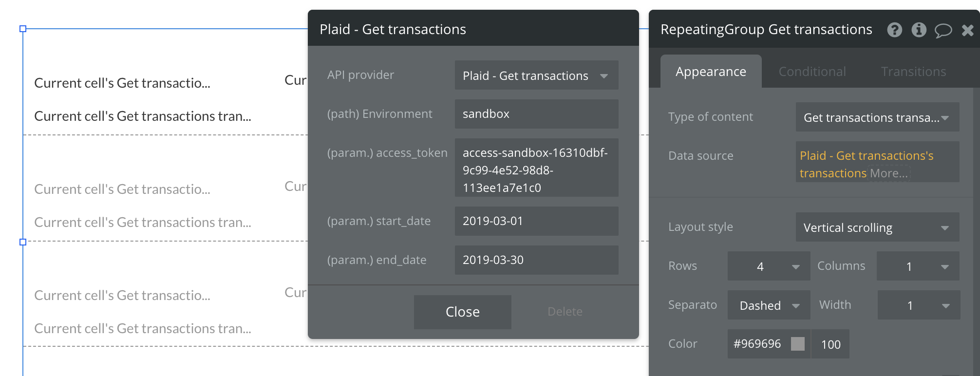Select the Appearance tab
The width and height of the screenshot is (980, 376).
pos(711,72)
